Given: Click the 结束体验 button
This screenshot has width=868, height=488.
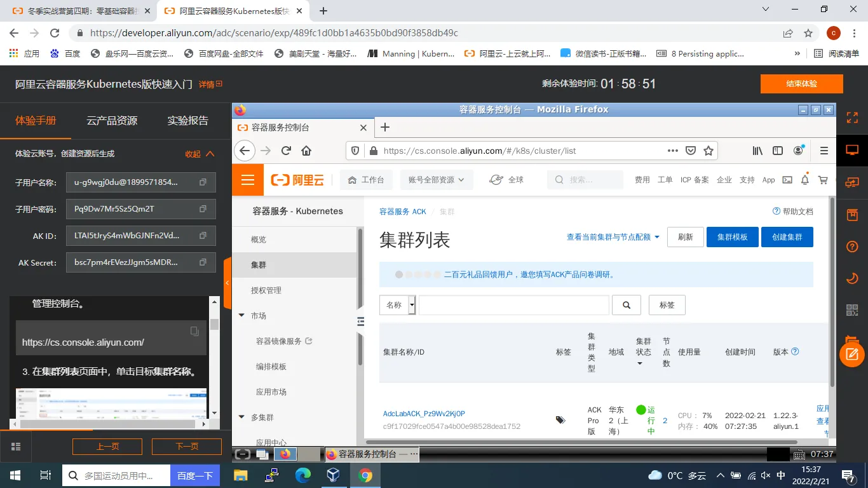Looking at the screenshot, I should coord(802,84).
